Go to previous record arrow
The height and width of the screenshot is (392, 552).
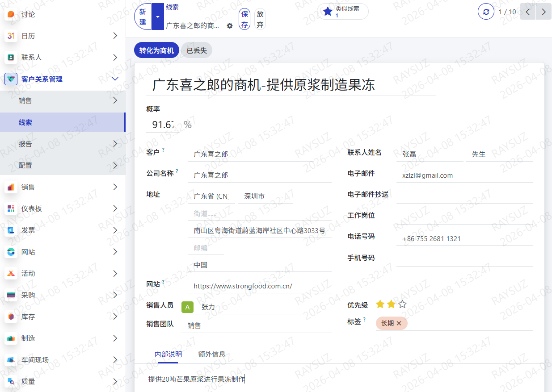528,12
